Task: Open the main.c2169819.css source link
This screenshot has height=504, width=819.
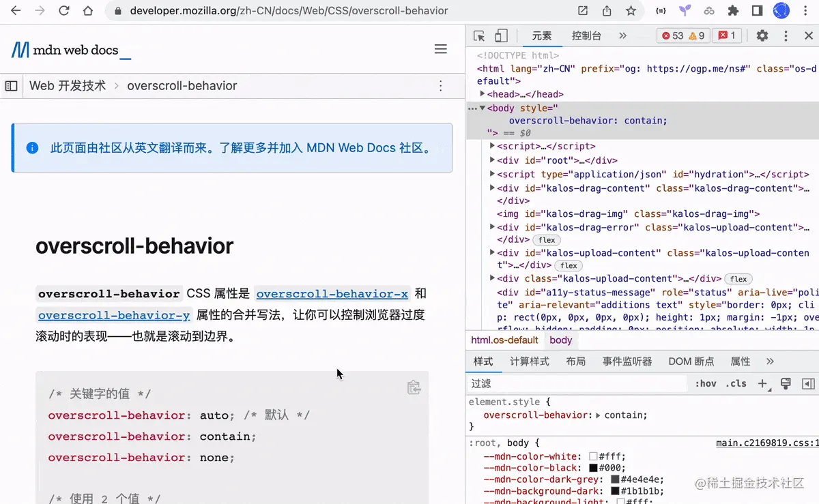Action: [766, 443]
